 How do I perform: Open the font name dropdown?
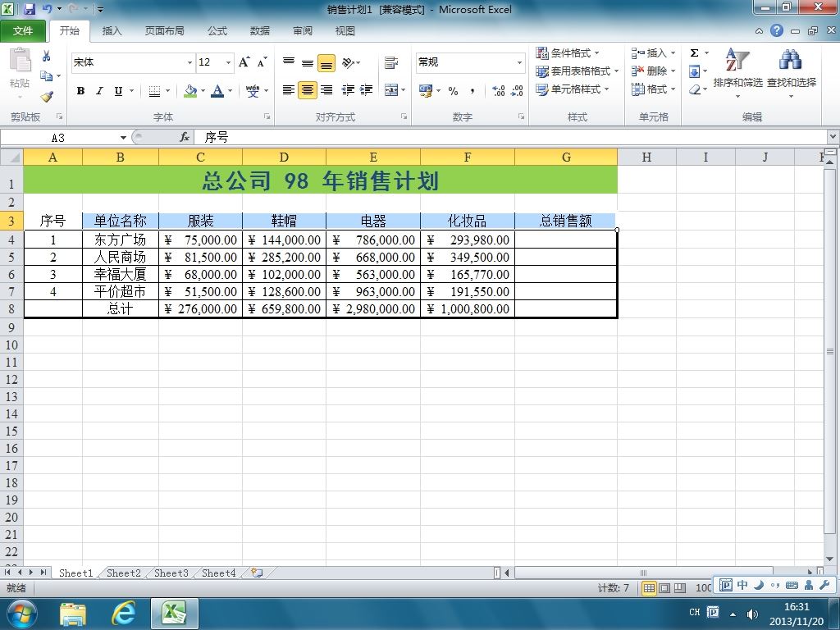(x=189, y=62)
